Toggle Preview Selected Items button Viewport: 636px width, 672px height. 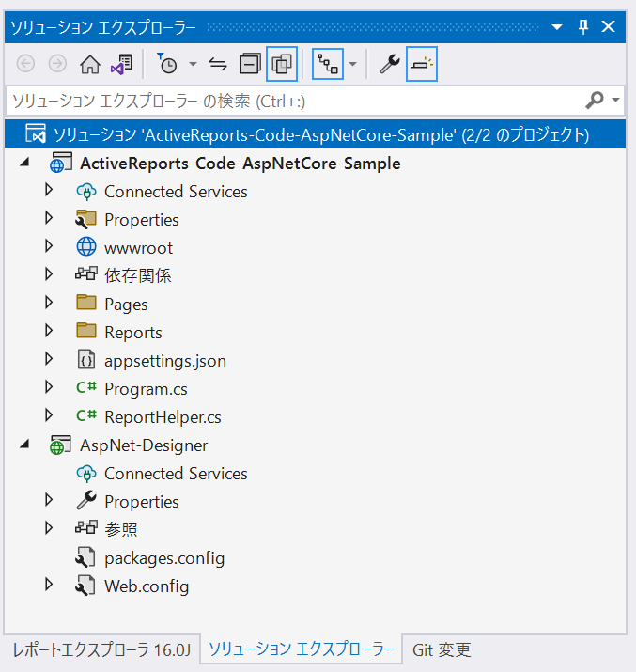[x=422, y=64]
